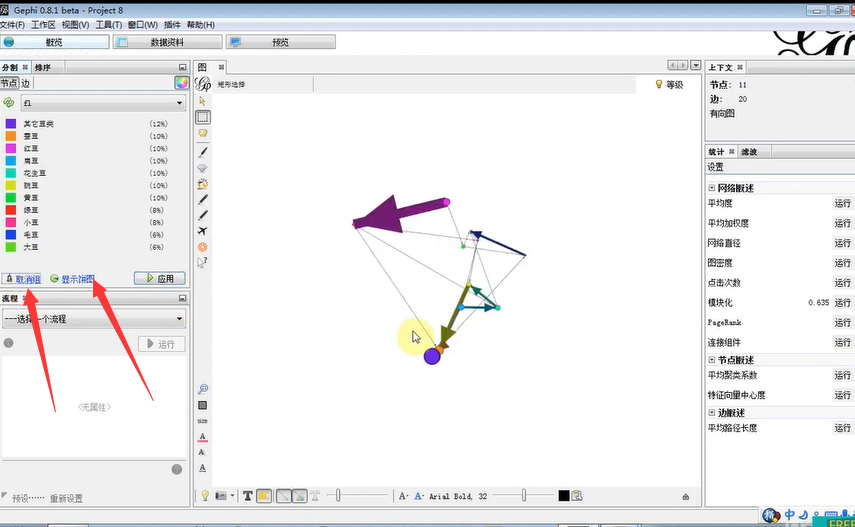
Task: Select the rectangle selection tool
Action: 203,117
